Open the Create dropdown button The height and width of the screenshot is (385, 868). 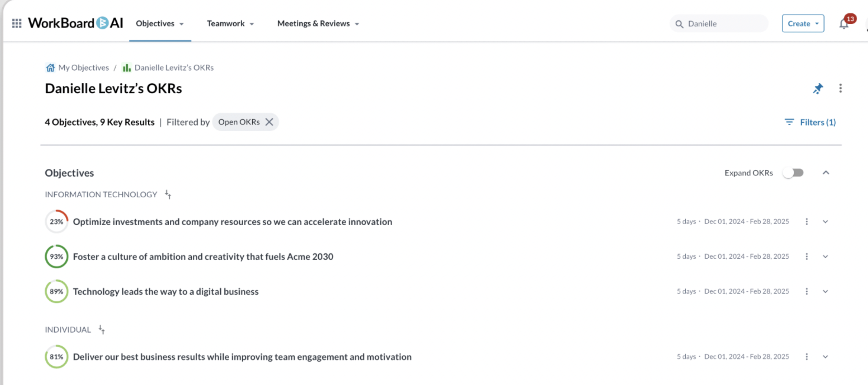coord(803,23)
